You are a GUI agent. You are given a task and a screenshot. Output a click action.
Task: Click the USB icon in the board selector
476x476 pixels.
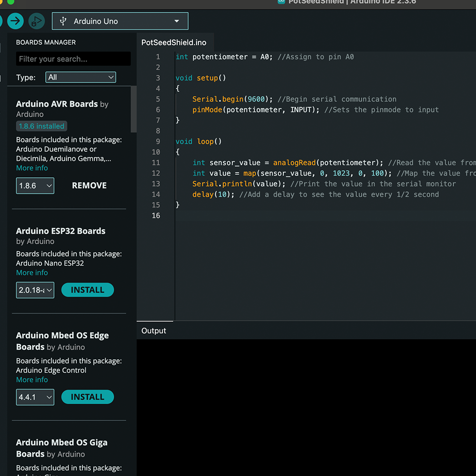click(62, 21)
